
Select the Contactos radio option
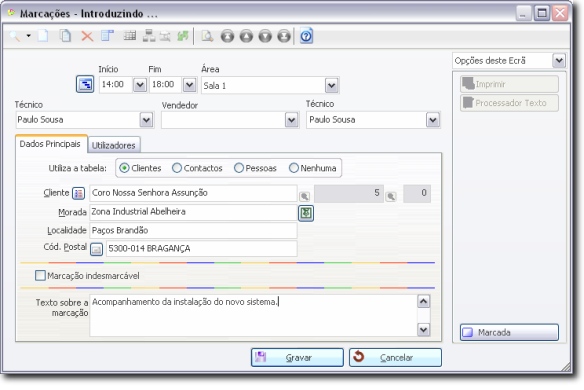point(177,168)
